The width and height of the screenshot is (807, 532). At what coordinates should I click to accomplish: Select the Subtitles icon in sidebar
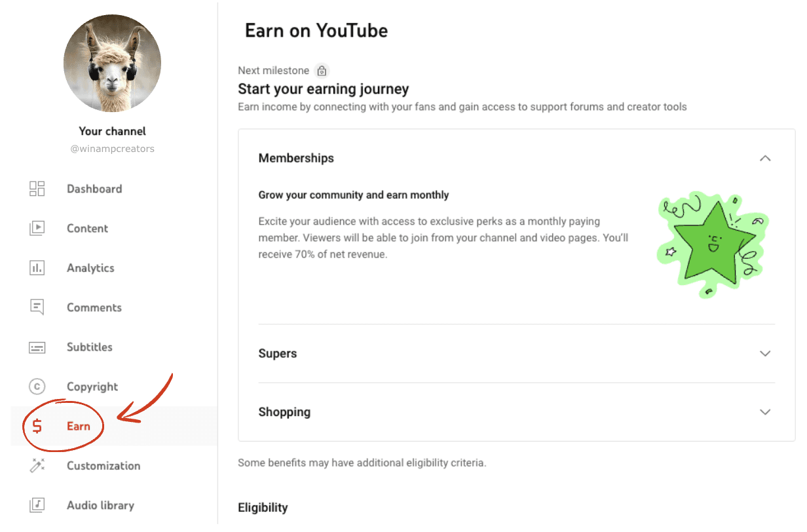37,347
